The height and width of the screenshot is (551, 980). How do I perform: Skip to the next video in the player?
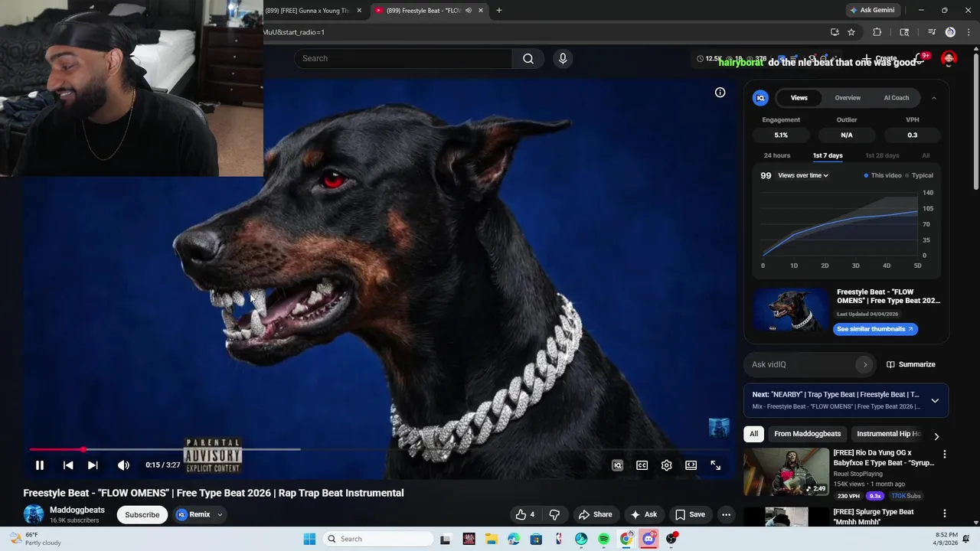coord(93,465)
